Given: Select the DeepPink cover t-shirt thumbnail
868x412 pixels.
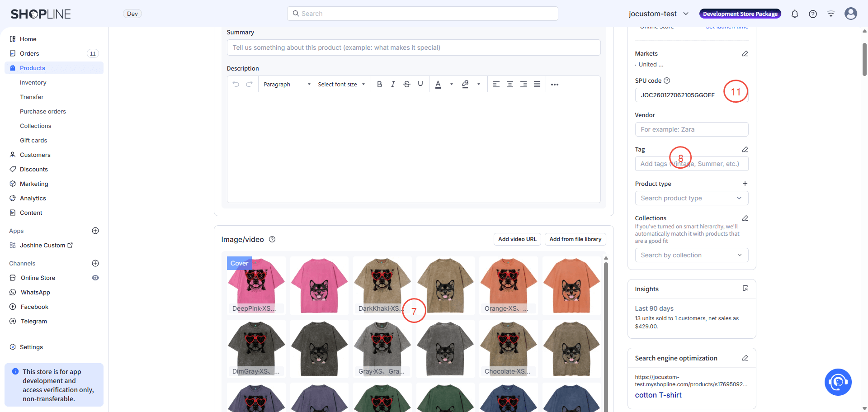Looking at the screenshot, I should point(256,285).
